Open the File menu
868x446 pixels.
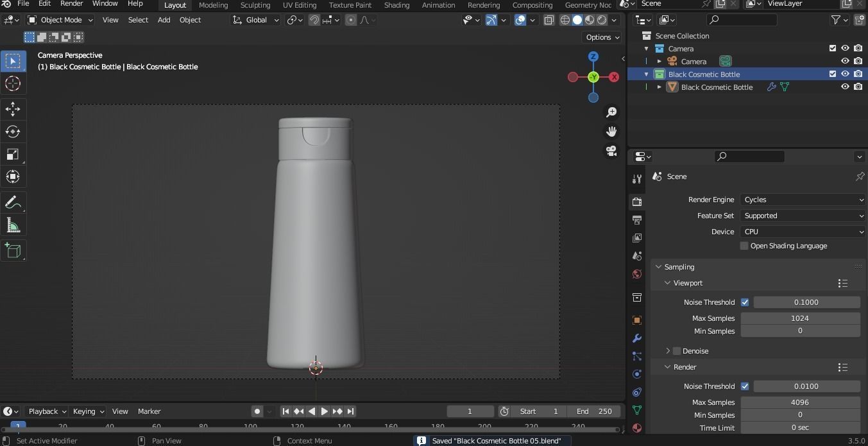click(x=23, y=4)
